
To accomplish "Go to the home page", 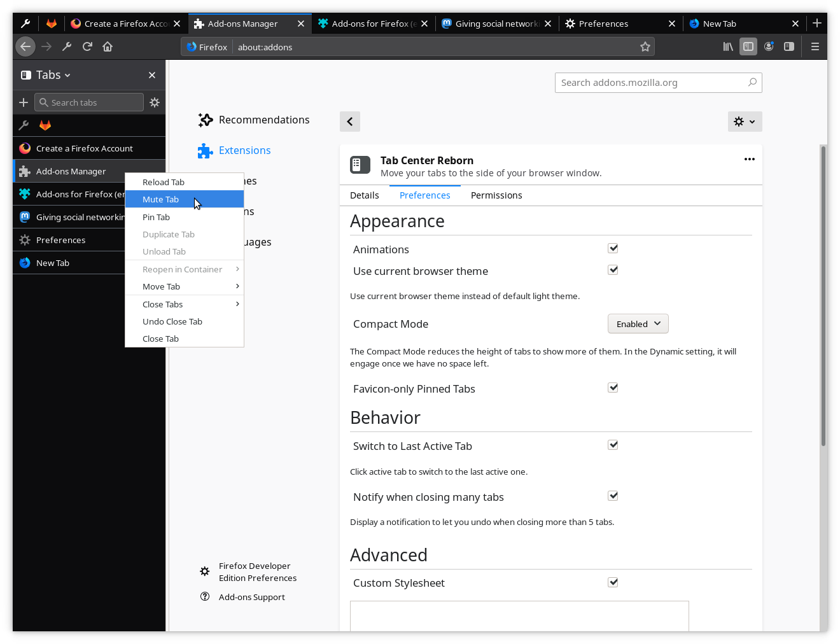I will (x=108, y=46).
